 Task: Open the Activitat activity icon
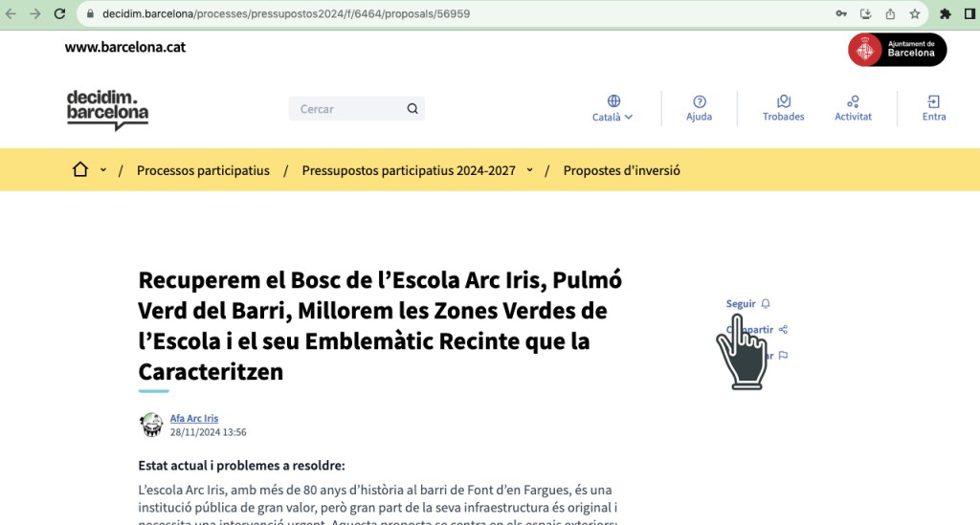[853, 102]
